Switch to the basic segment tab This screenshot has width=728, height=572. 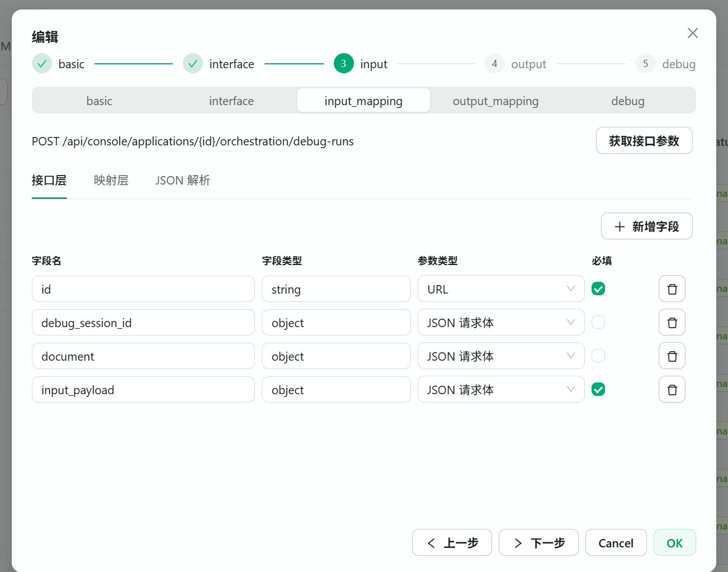100,101
